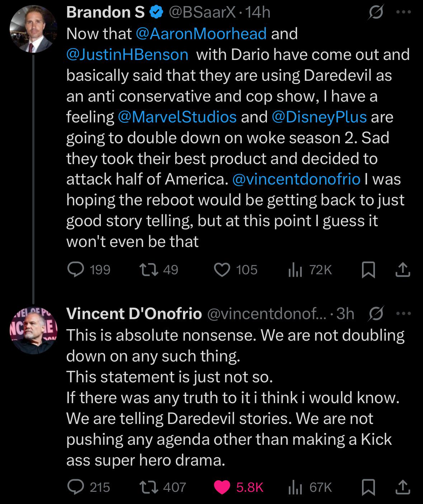Open Vincent D'Onofrio's profile picture
The height and width of the screenshot is (504, 423).
33,331
